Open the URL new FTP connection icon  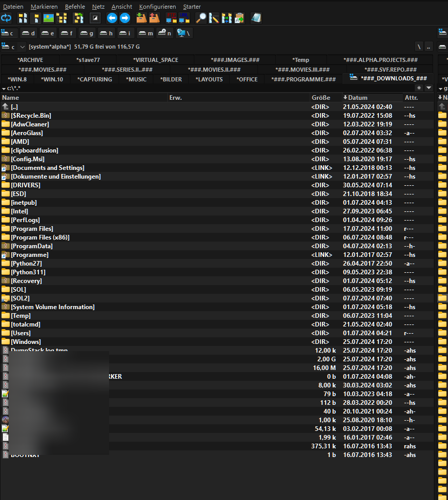point(184,18)
